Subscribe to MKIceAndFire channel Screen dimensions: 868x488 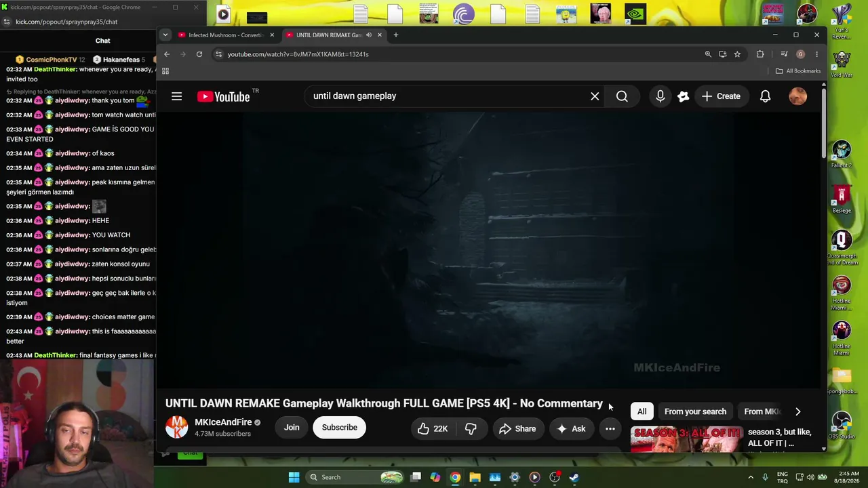point(339,428)
